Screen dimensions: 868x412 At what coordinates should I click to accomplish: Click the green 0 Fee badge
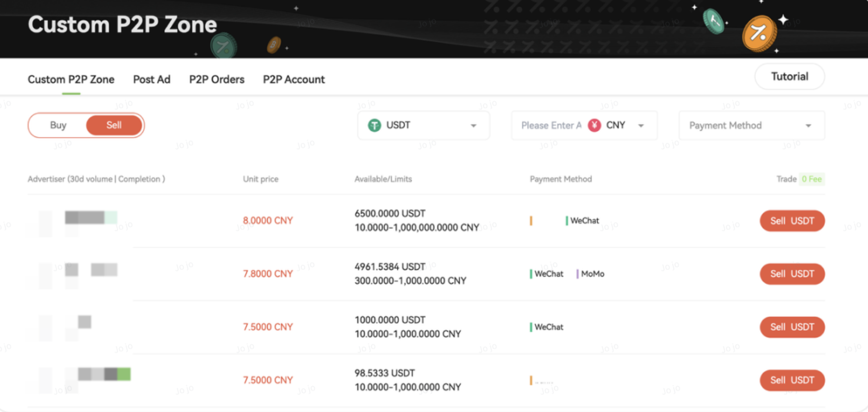pos(811,179)
